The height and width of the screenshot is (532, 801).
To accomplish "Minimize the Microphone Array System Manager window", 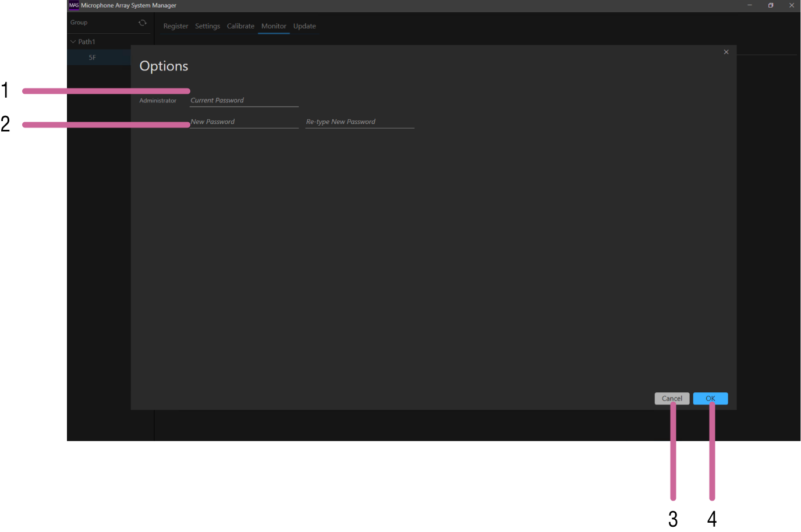I will click(750, 5).
